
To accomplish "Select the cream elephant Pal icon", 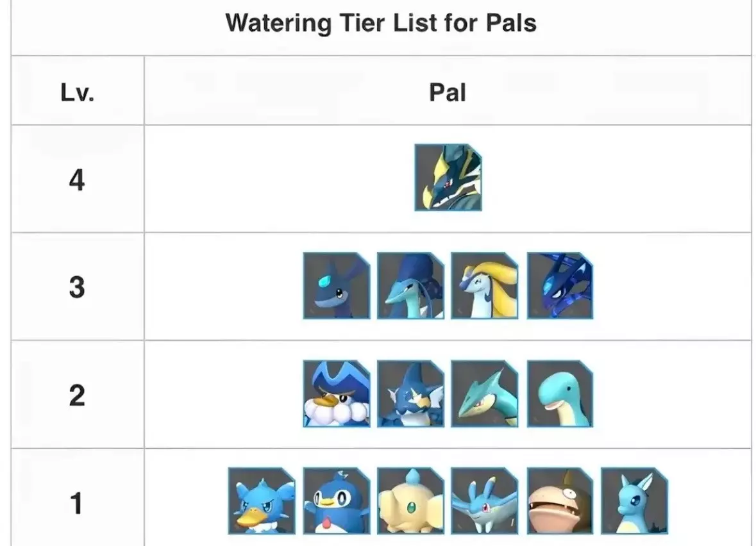I will pos(410,500).
